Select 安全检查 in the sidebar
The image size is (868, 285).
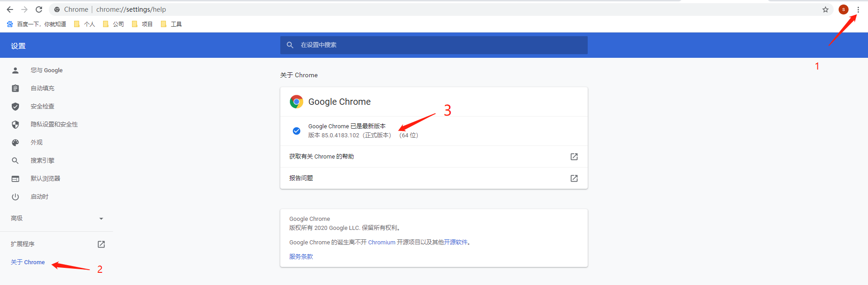pos(42,106)
